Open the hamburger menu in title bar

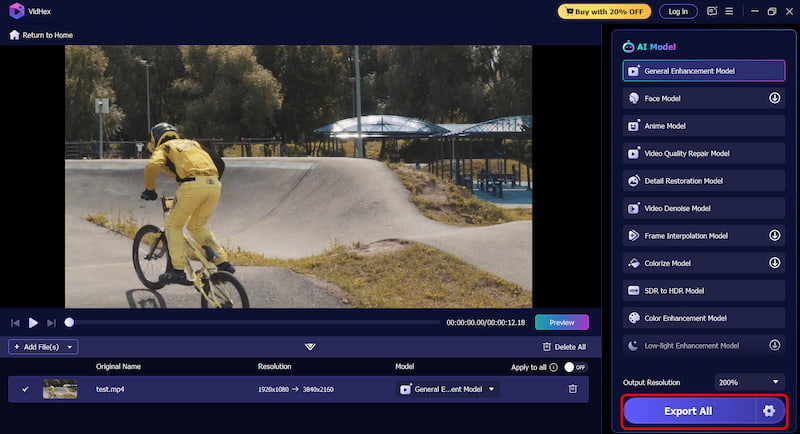click(x=731, y=11)
